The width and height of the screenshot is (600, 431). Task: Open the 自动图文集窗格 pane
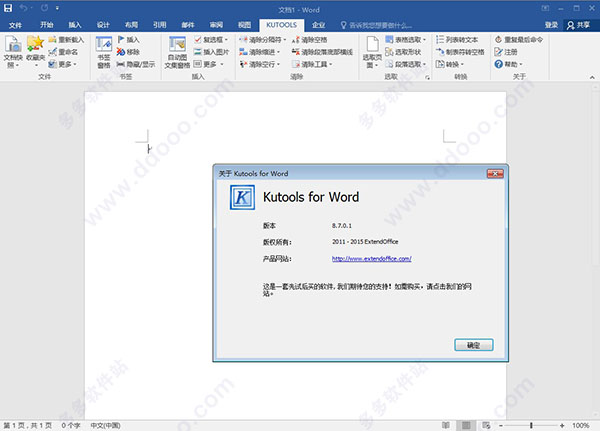point(177,52)
